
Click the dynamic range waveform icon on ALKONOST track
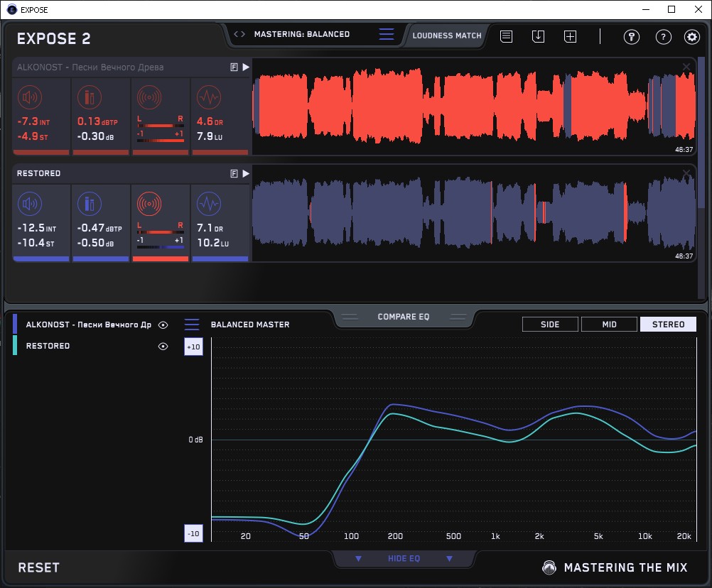pos(208,97)
